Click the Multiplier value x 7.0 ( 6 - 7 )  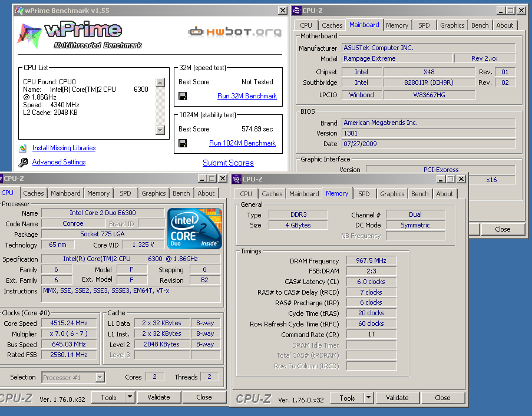click(69, 334)
